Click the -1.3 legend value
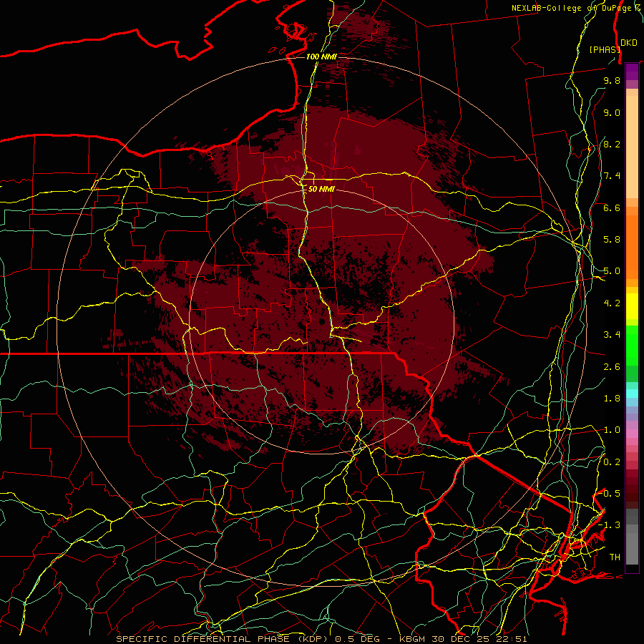The image size is (644, 644). tap(610, 525)
